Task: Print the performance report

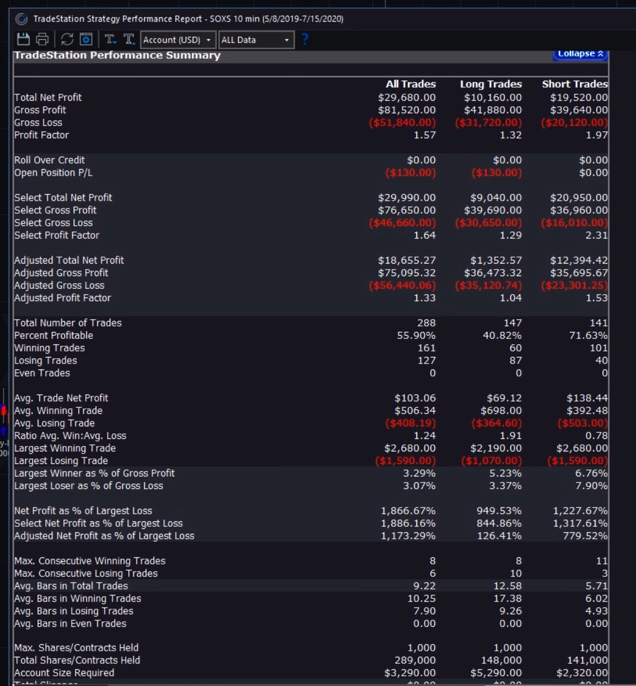Action: click(x=42, y=39)
